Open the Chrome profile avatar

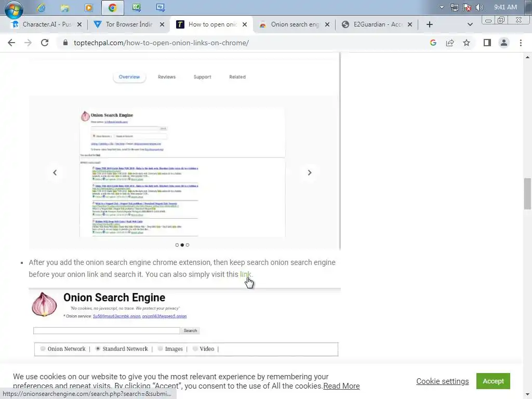504,43
